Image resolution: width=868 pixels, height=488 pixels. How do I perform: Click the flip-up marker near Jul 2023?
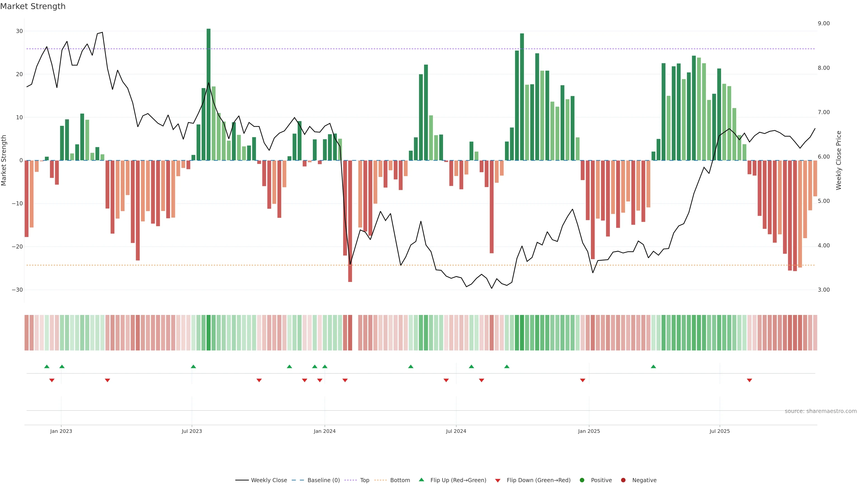[193, 366]
